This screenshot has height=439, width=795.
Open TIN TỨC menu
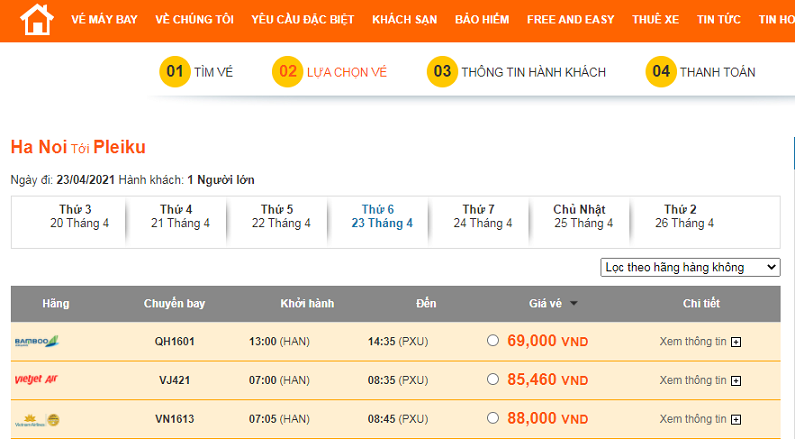(719, 20)
